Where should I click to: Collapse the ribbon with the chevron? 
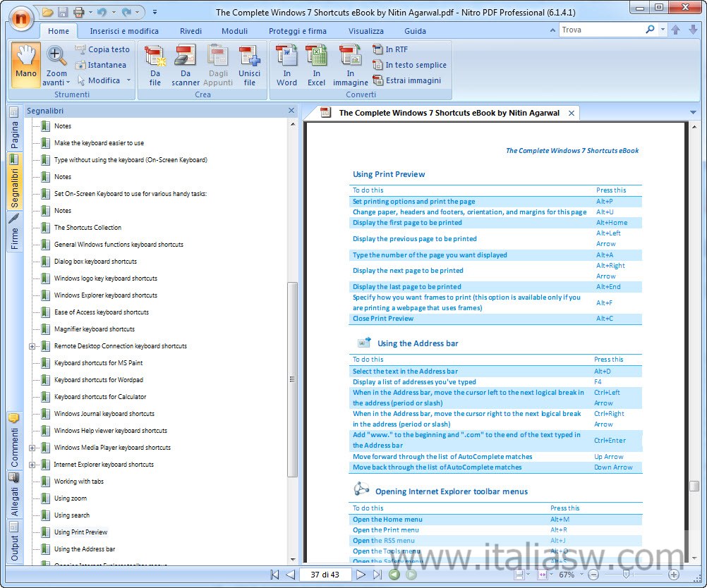coord(552,30)
